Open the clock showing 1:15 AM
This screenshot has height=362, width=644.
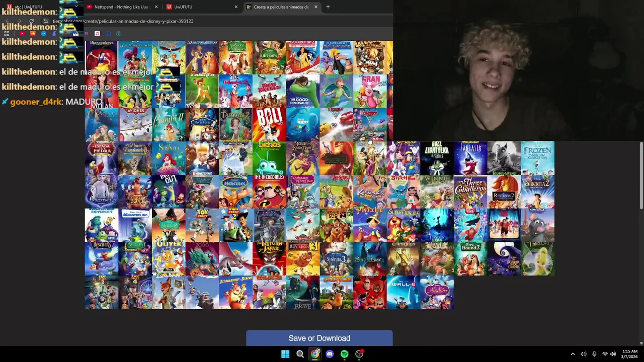(x=629, y=354)
